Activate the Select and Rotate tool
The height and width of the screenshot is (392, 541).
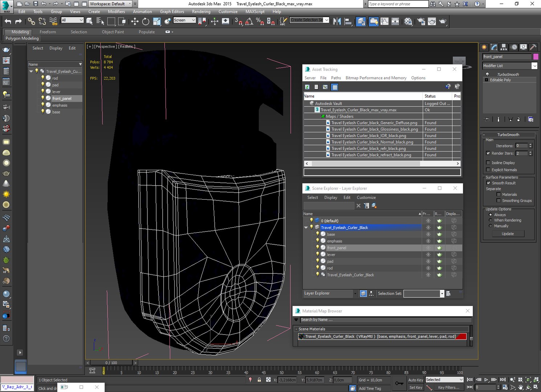(146, 21)
